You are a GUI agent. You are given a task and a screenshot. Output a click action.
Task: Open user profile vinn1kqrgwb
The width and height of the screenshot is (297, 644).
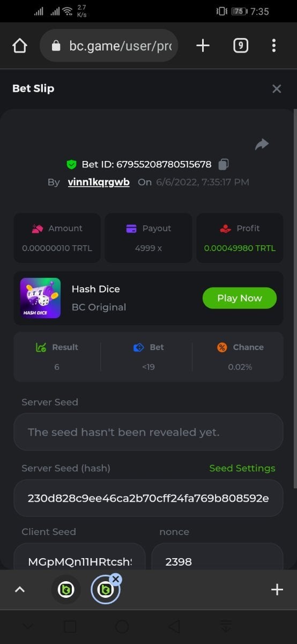[99, 182]
